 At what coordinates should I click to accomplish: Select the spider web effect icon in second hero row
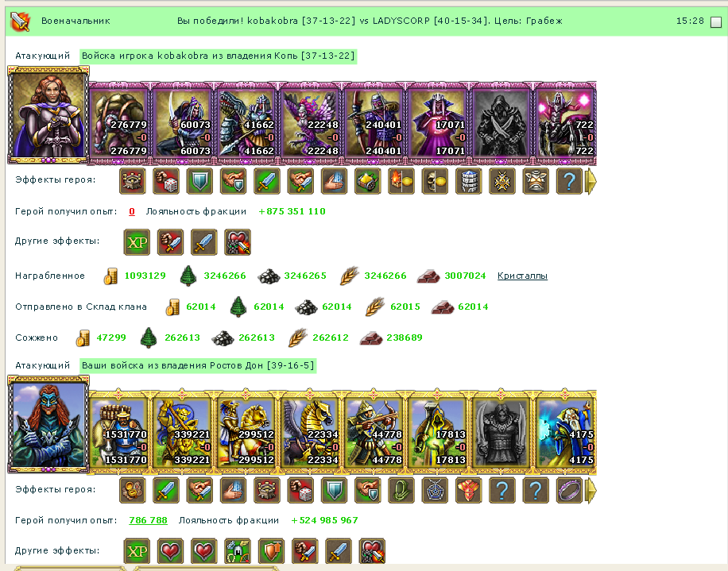(x=435, y=490)
